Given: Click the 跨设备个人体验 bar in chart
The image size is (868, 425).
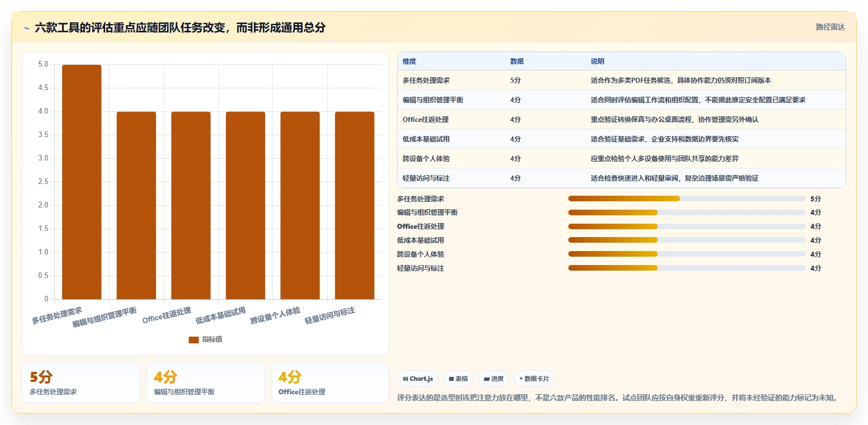Looking at the screenshot, I should 300,205.
